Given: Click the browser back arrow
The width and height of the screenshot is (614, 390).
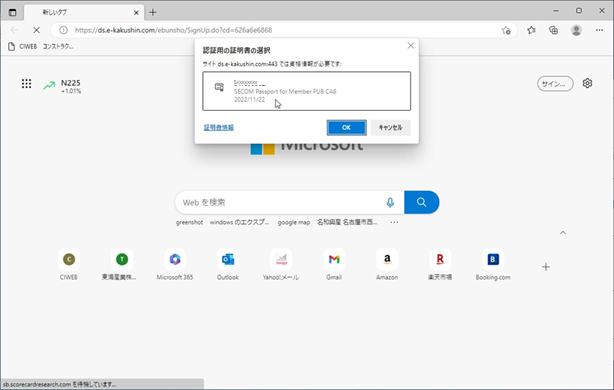Looking at the screenshot, I should (x=14, y=30).
